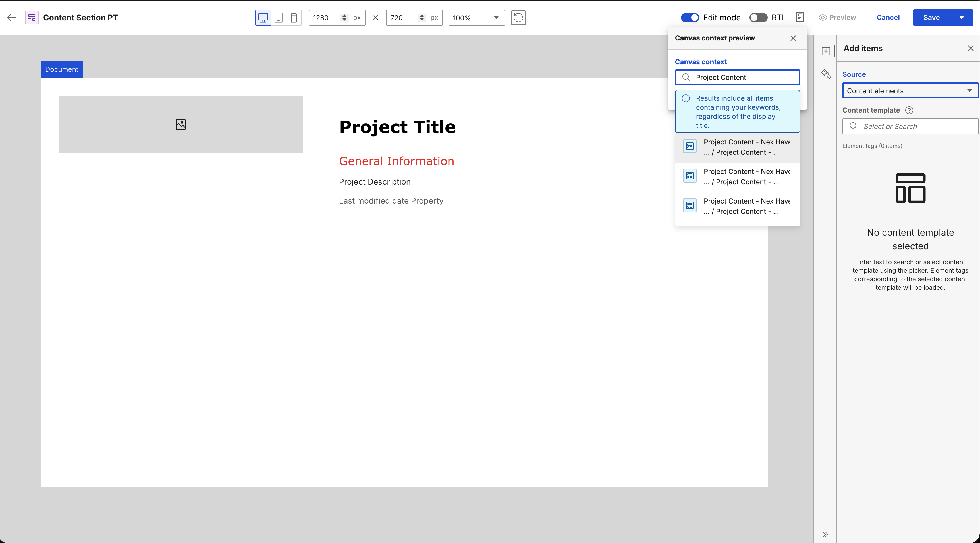Click search icon in Canvas context field
980x543 pixels.
(x=686, y=77)
